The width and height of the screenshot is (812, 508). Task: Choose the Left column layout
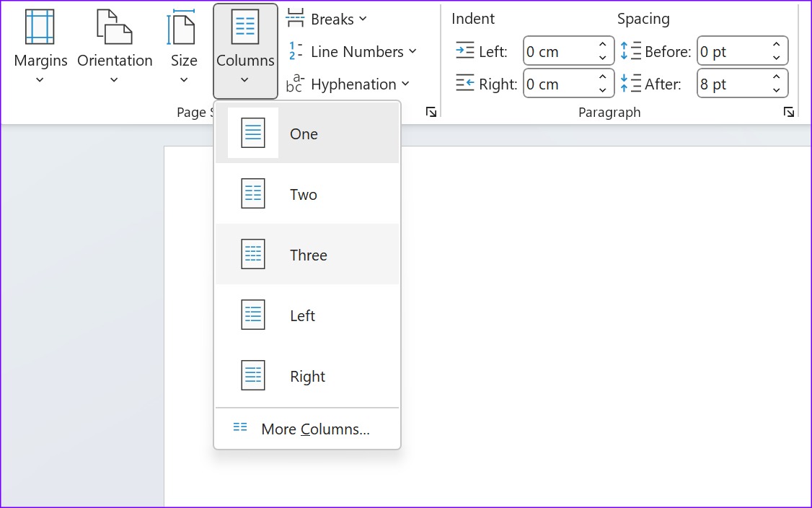(x=307, y=315)
